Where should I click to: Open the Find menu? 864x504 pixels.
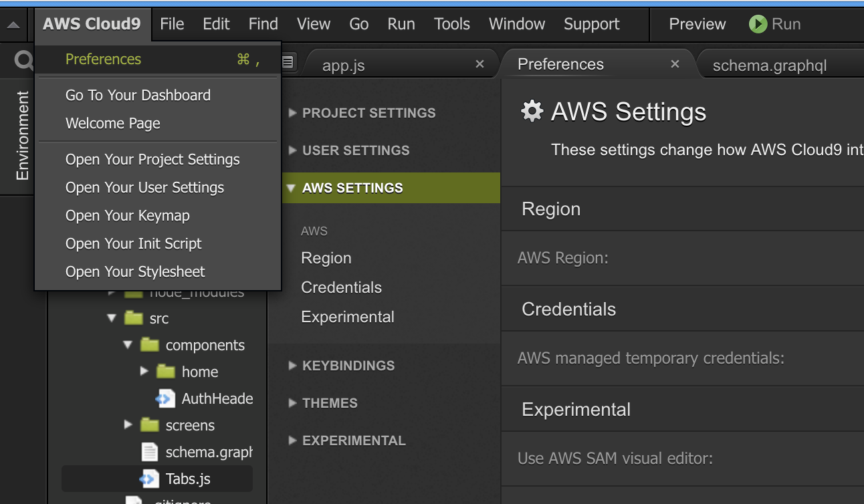click(x=263, y=25)
